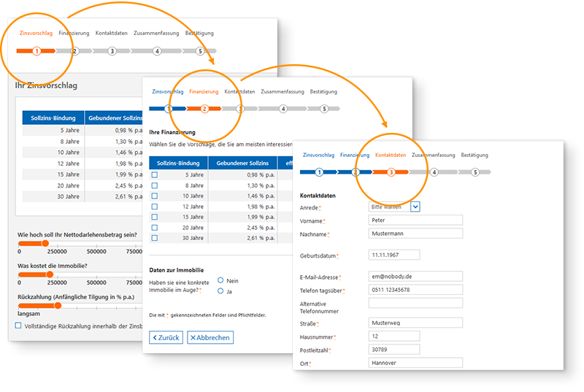This screenshot has width=584, height=392.
Task: Click the Nettodarlehensbetrag slider handle
Action: click(x=45, y=243)
